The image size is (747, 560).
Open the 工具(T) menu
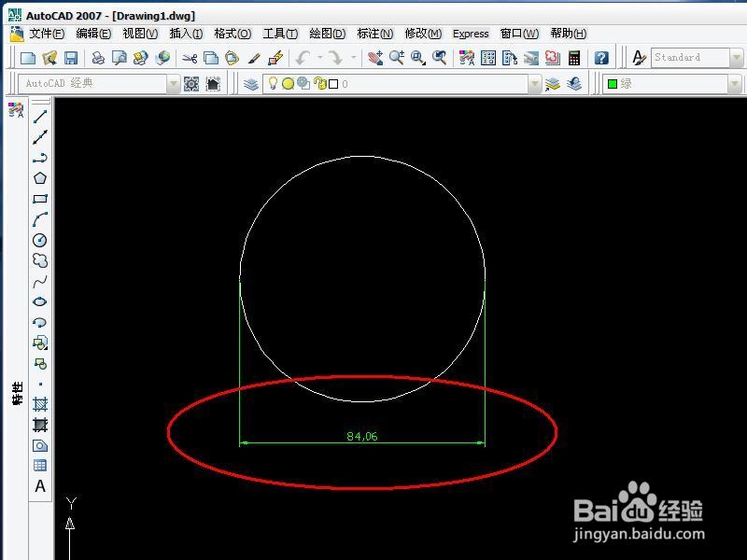[x=280, y=34]
